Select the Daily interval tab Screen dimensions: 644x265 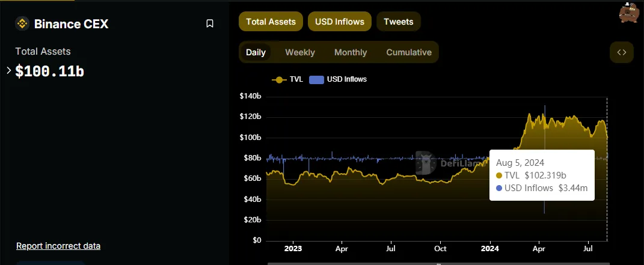(256, 52)
